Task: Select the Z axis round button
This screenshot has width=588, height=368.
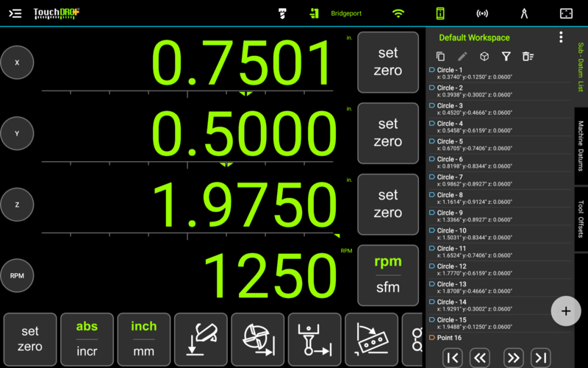Action: coord(17,205)
